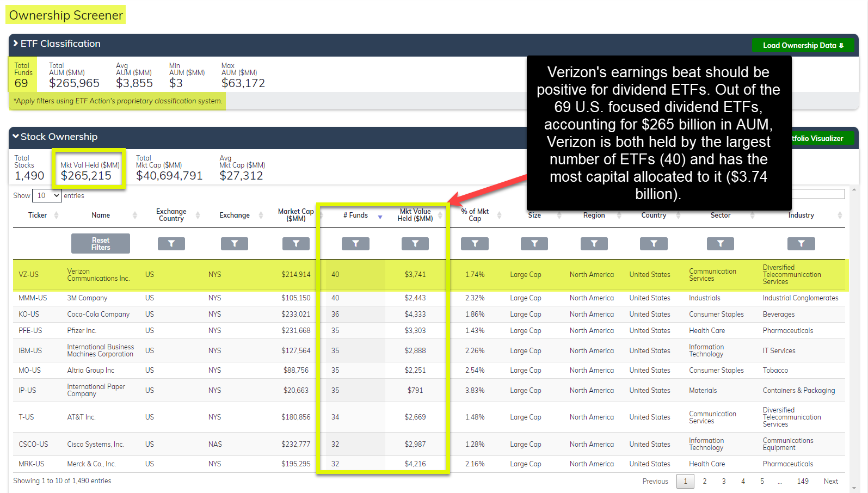Click the Pfizer Inc. name cell
This screenshot has width=868, height=493.
pyautogui.click(x=82, y=331)
